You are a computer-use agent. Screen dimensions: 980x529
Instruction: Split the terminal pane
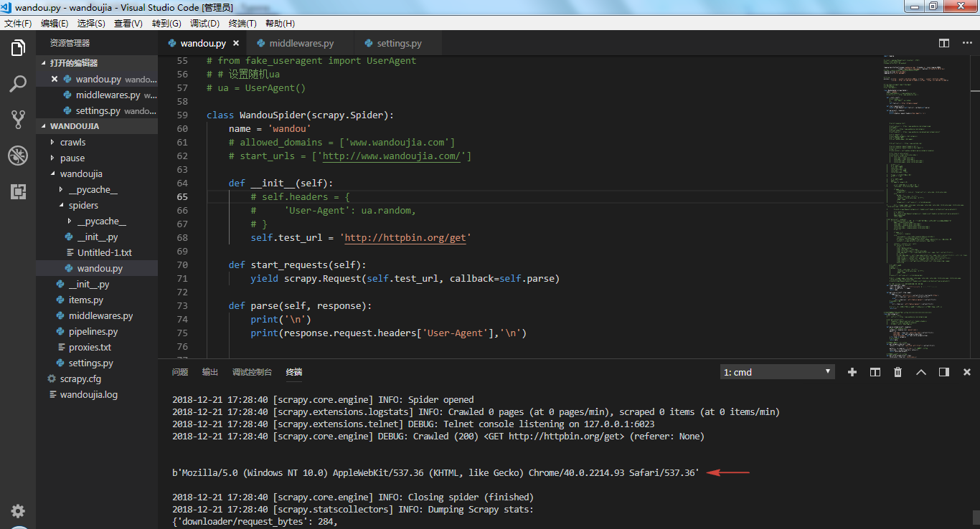click(875, 372)
